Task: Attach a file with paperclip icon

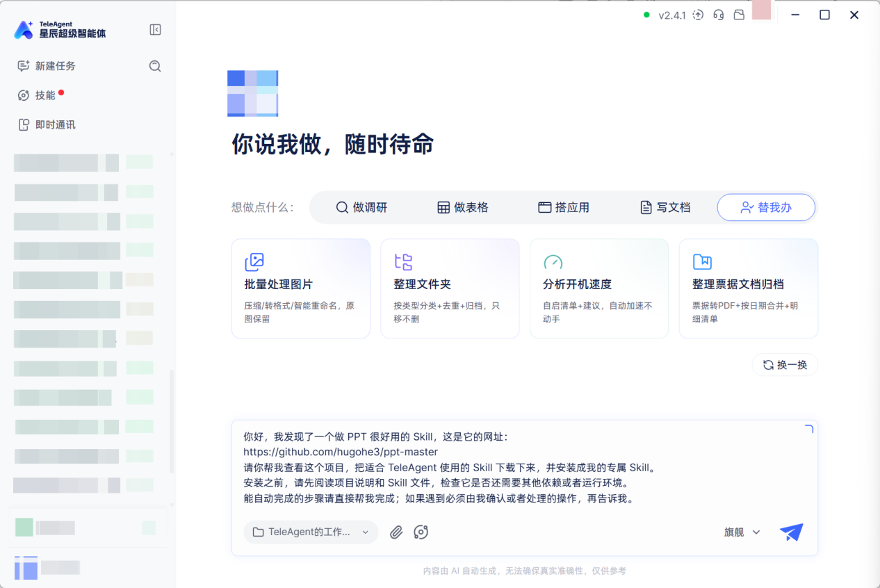Action: tap(396, 532)
